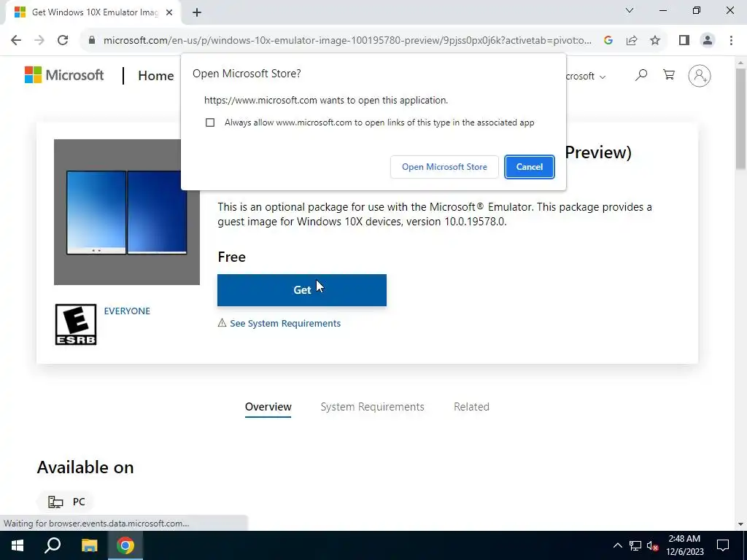
Task: Open taskbar search magnifier
Action: 53,545
